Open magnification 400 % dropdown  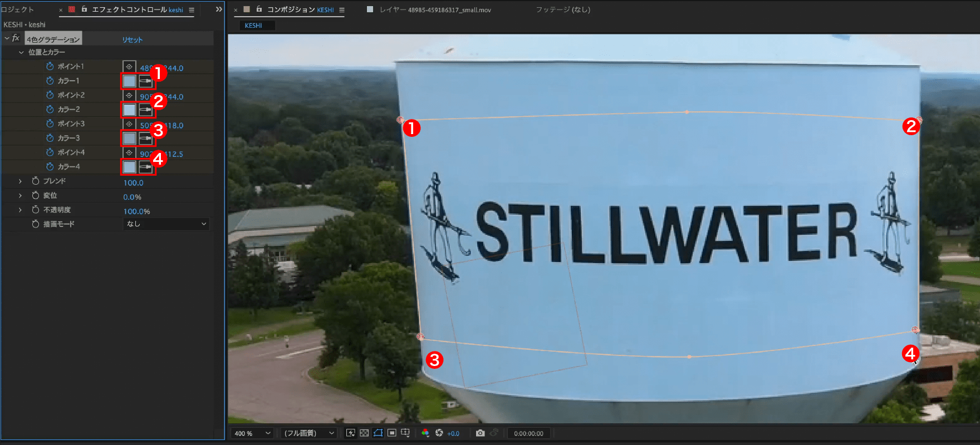click(252, 433)
